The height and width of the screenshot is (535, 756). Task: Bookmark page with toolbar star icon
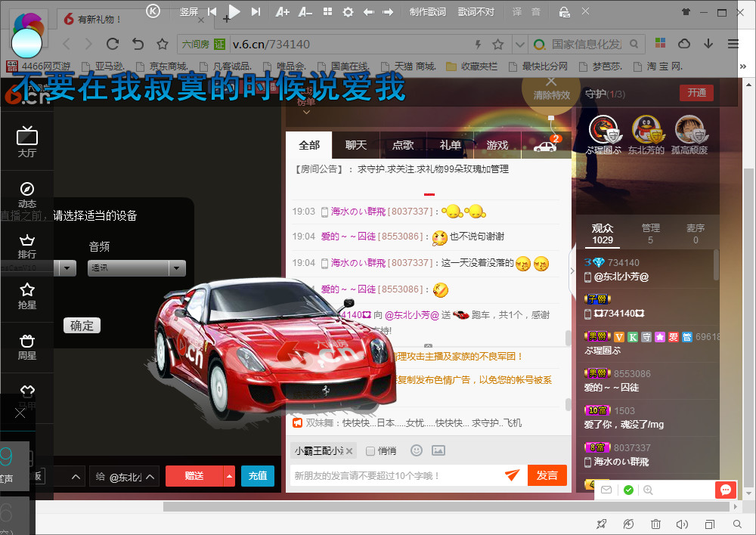(163, 45)
